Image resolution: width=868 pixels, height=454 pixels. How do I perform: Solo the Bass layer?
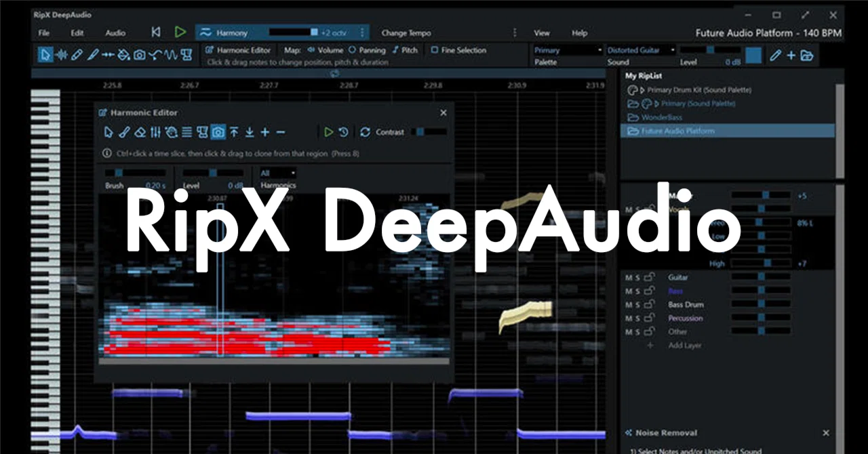(637, 291)
